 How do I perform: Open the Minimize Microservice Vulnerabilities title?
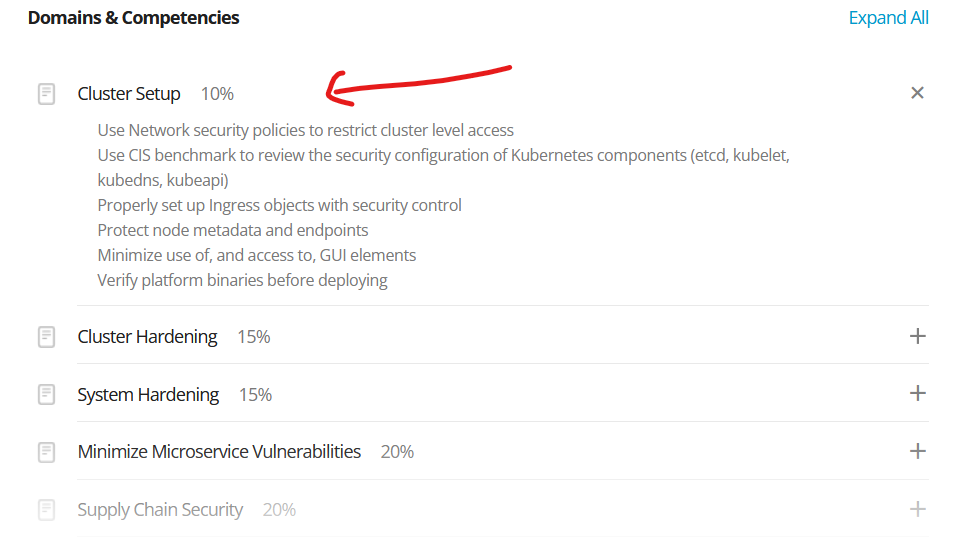pos(219,452)
